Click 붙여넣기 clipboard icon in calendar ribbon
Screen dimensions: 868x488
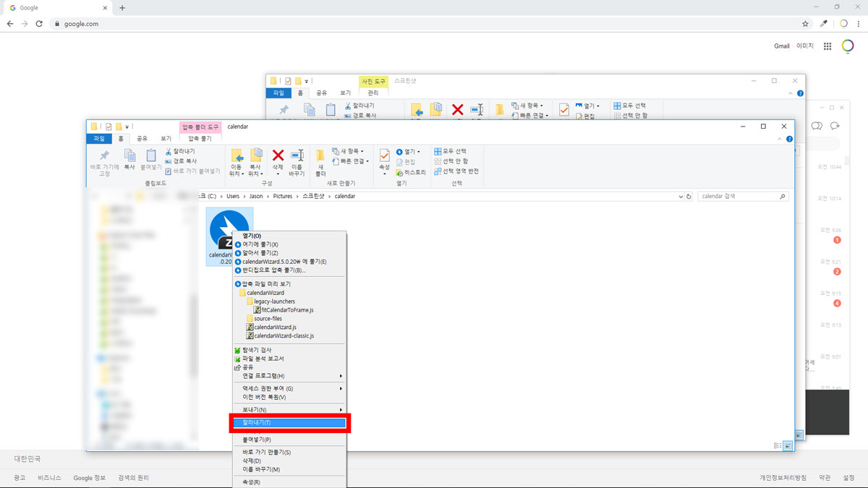pyautogui.click(x=150, y=160)
